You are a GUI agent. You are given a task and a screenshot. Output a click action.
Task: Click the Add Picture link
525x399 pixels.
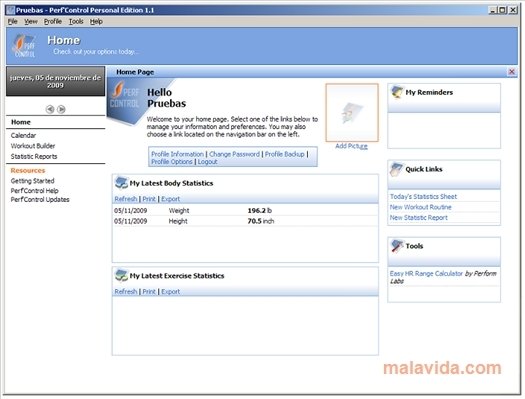point(352,146)
